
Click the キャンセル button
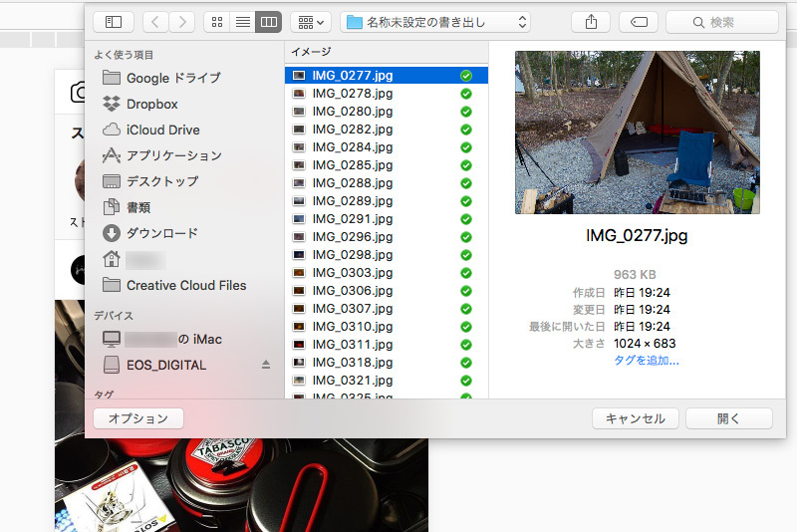pyautogui.click(x=635, y=418)
